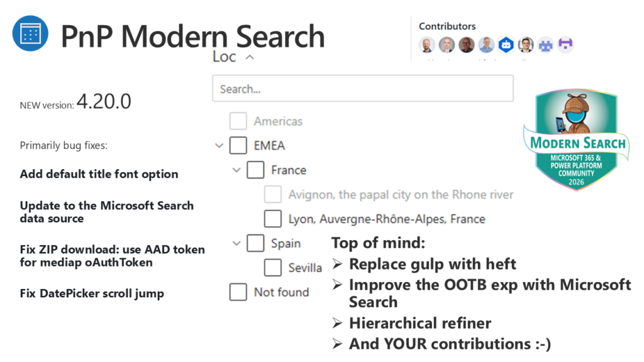Click the purple pixel-art contributor avatar
The width and height of the screenshot is (644, 362).
[565, 45]
